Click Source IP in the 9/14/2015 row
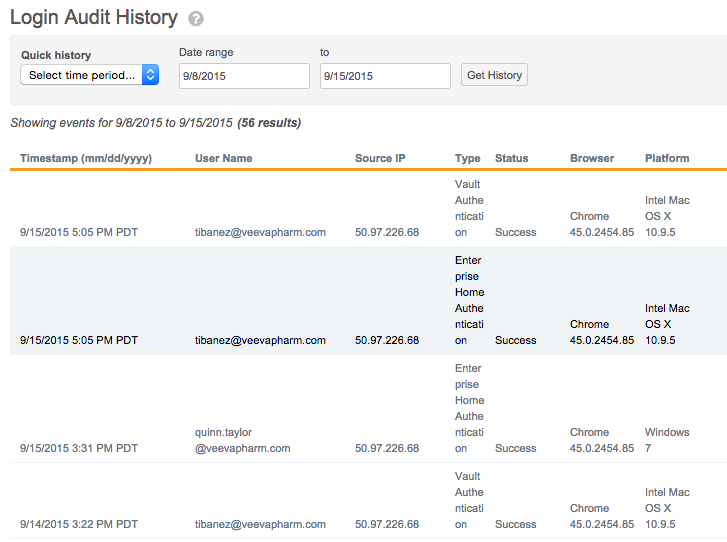 click(387, 524)
